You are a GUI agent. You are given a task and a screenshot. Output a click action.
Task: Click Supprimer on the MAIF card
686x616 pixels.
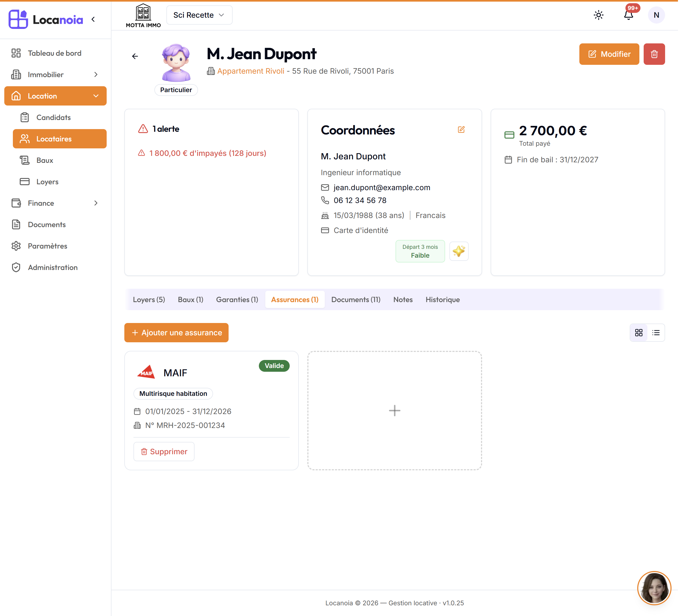pos(164,452)
